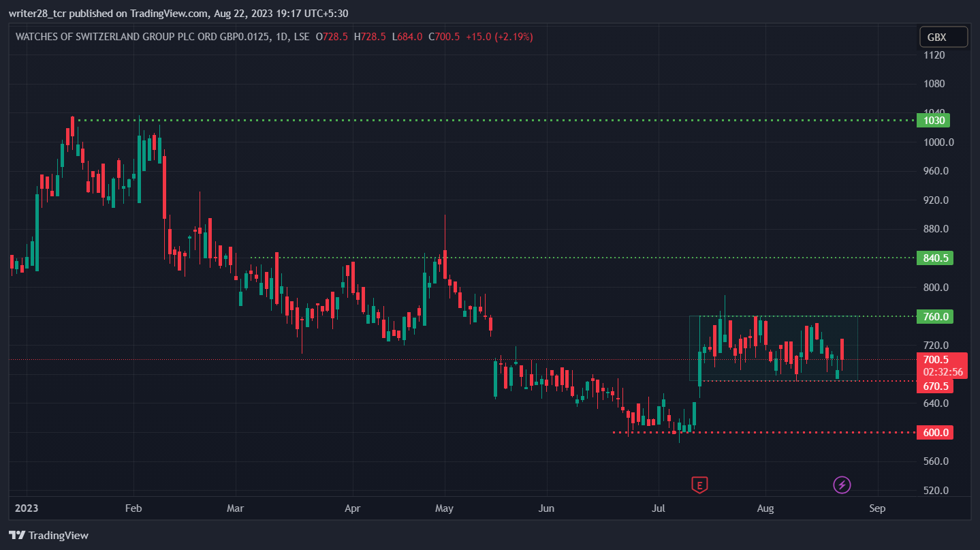
Task: Click the May label on the time axis
Action: [x=444, y=508]
